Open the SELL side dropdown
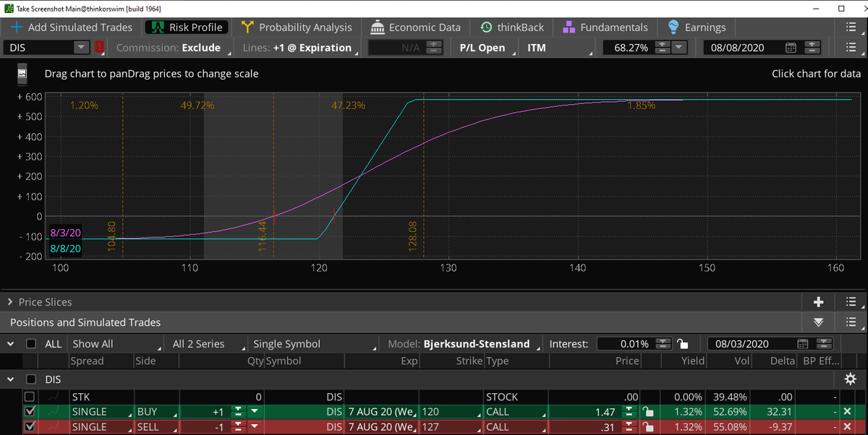 (x=156, y=427)
